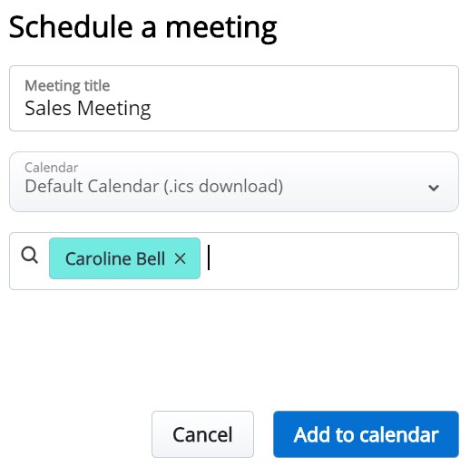The width and height of the screenshot is (470, 476).
Task: Click the Calendar field label
Action: pyautogui.click(x=52, y=168)
